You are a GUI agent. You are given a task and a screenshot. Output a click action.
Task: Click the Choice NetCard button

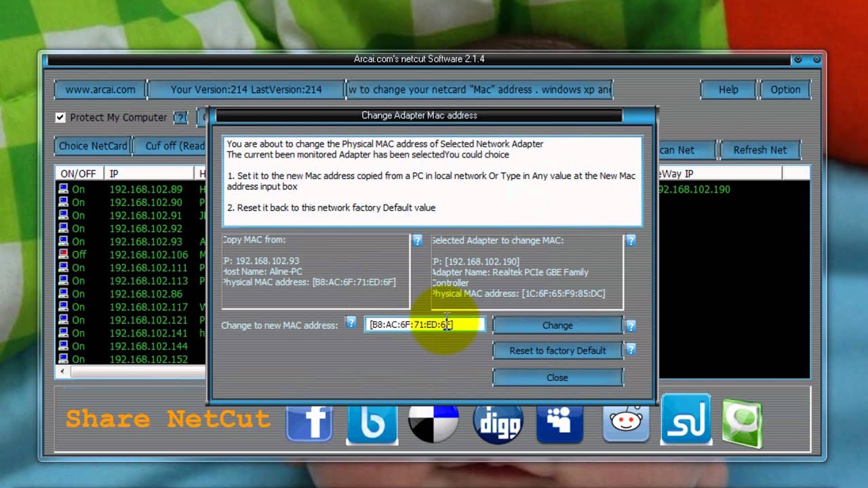click(93, 146)
